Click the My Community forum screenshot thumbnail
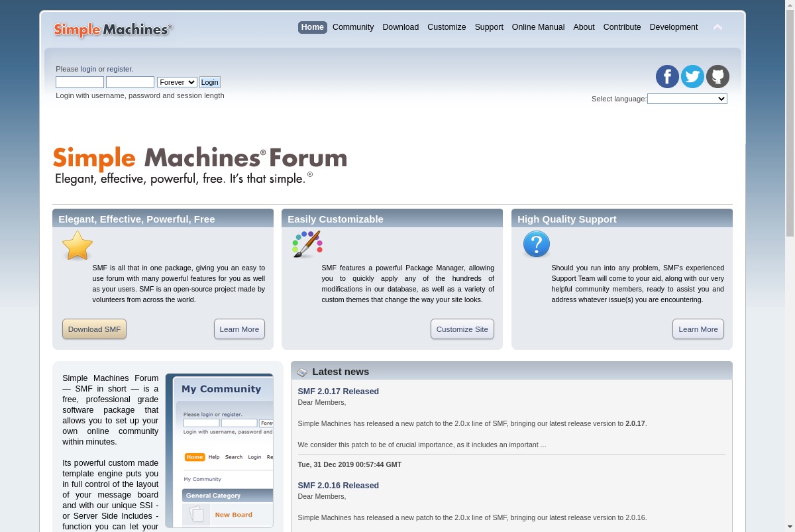 (219, 451)
